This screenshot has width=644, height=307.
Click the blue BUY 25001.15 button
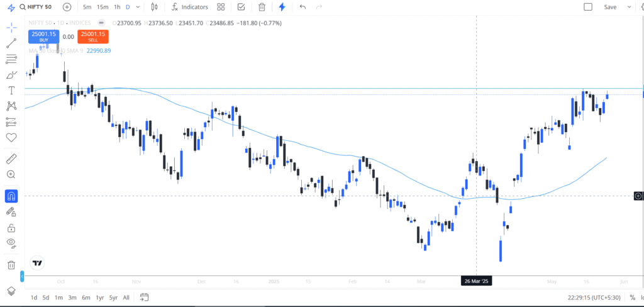tap(44, 36)
